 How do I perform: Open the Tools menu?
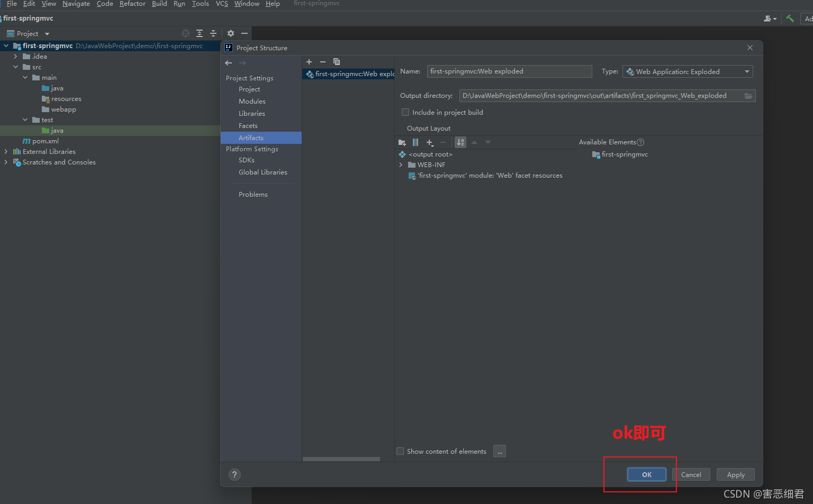click(200, 4)
